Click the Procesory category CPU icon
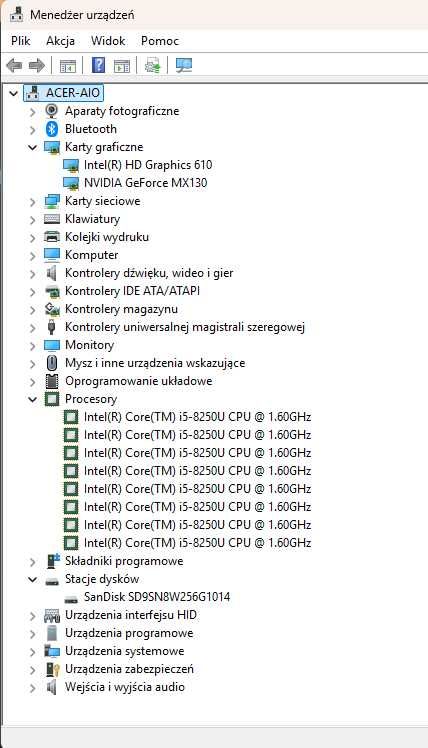 52,399
